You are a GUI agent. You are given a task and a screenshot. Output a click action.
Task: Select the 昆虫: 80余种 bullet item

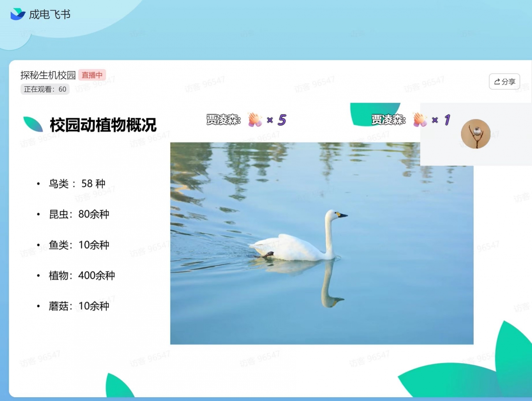[79, 214]
